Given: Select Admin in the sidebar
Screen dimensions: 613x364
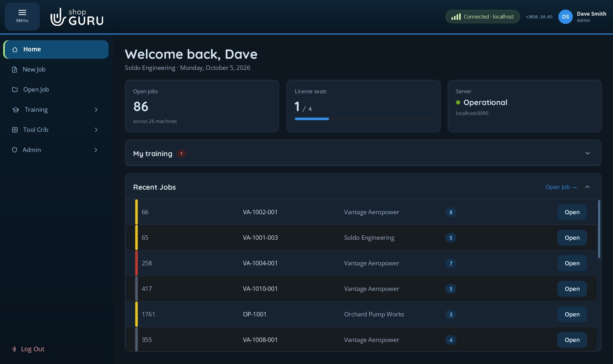Looking at the screenshot, I should coord(56,150).
